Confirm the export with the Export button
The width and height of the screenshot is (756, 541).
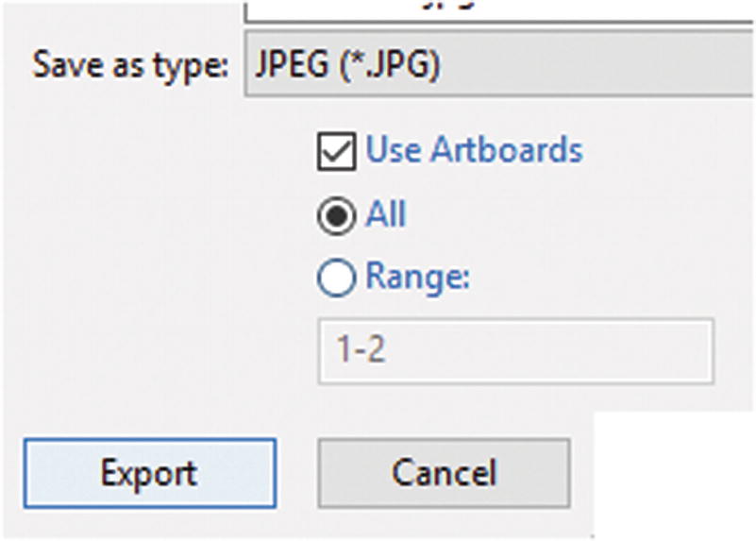[150, 471]
